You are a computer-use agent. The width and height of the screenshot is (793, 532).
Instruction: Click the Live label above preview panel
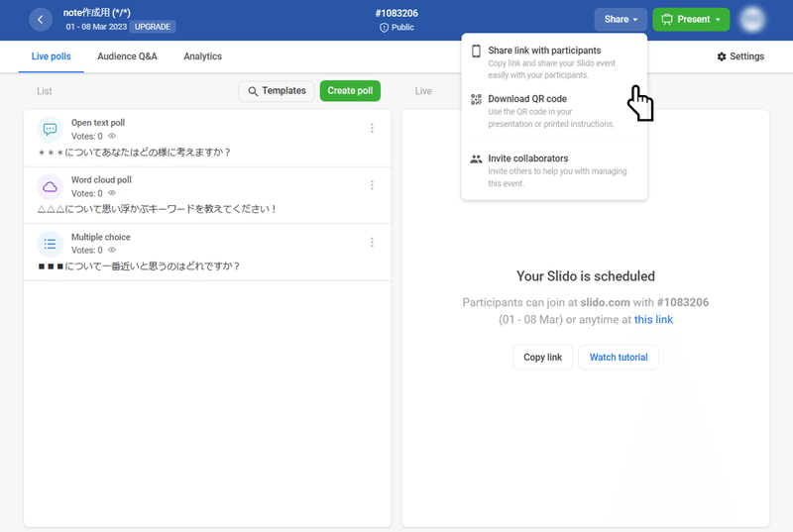tap(423, 91)
